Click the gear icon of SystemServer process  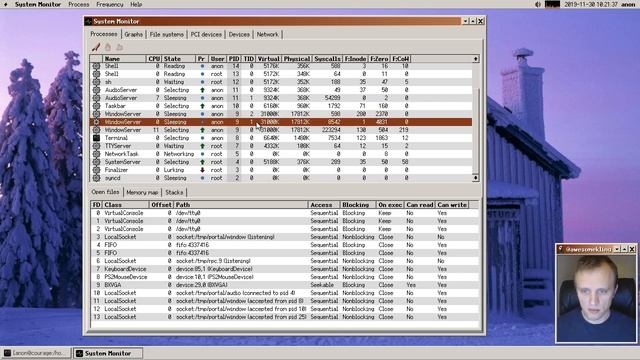(96, 162)
